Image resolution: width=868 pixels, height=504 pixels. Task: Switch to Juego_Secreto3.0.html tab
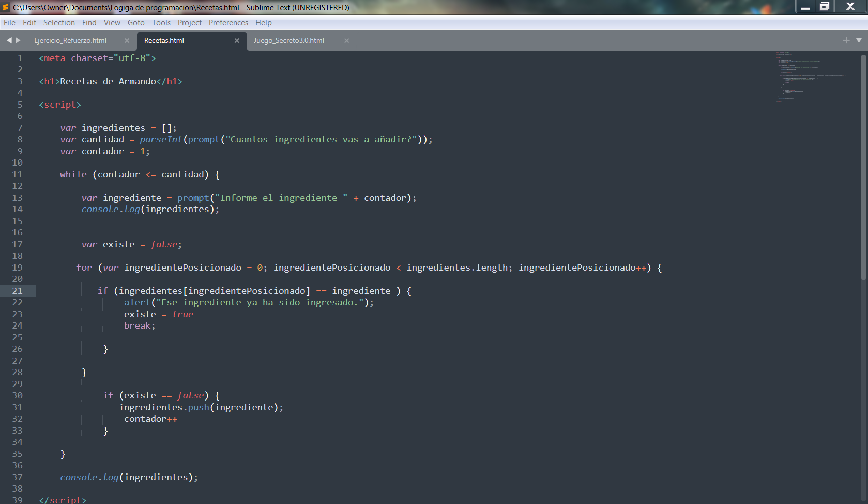[x=289, y=40]
